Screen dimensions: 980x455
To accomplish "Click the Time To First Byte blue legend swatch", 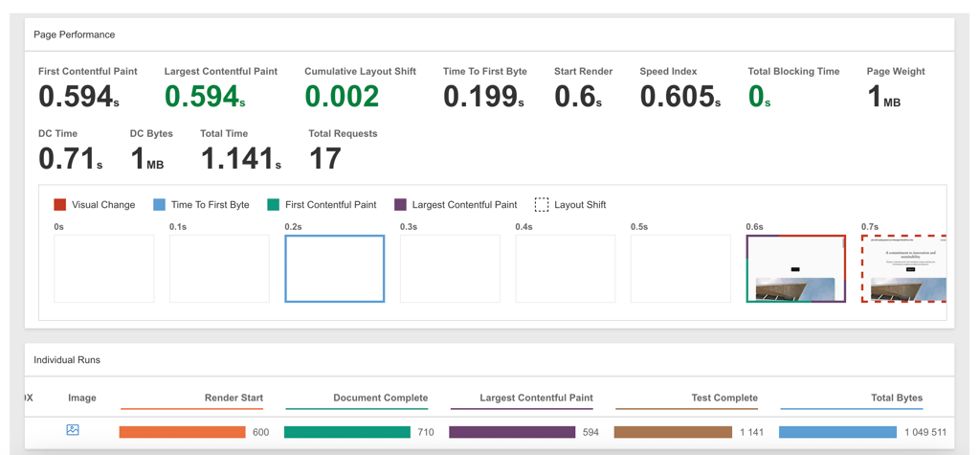I will click(160, 205).
